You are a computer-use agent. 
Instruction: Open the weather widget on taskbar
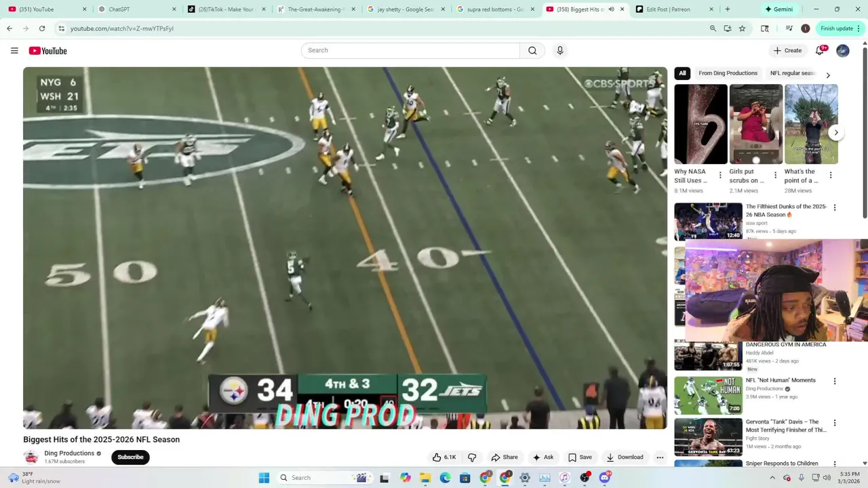point(34,478)
